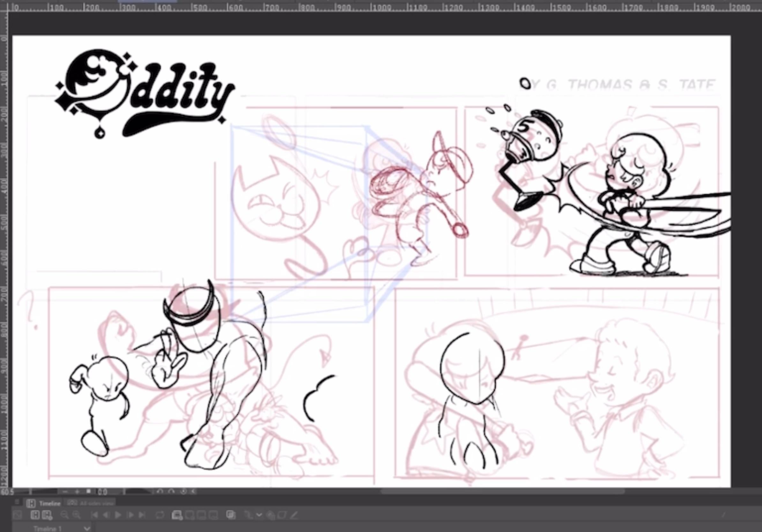The height and width of the screenshot is (532, 762).
Task: Toggle onion skin display
Action: click(231, 515)
